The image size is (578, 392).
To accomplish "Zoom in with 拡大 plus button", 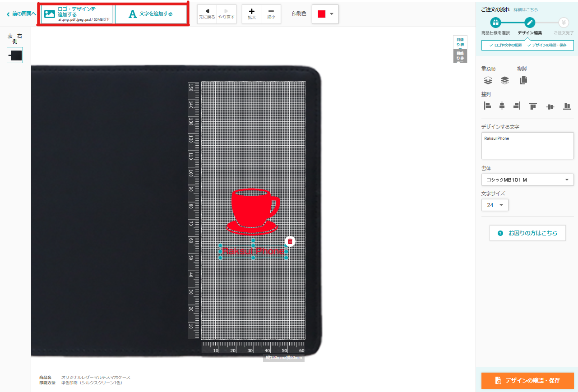I will coord(252,14).
